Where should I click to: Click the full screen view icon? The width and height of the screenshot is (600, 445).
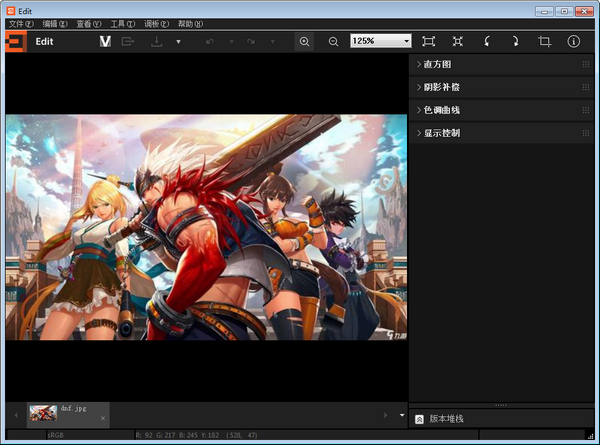point(458,41)
